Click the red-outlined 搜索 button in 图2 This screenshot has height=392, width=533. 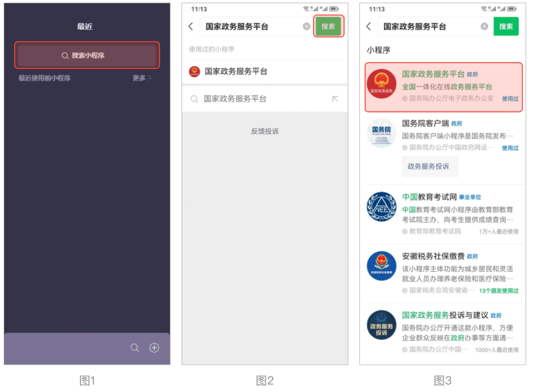328,26
